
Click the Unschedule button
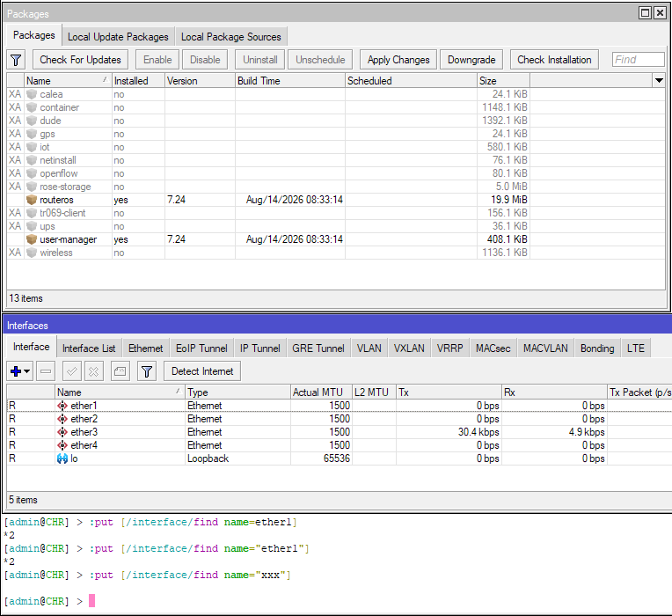click(x=320, y=60)
